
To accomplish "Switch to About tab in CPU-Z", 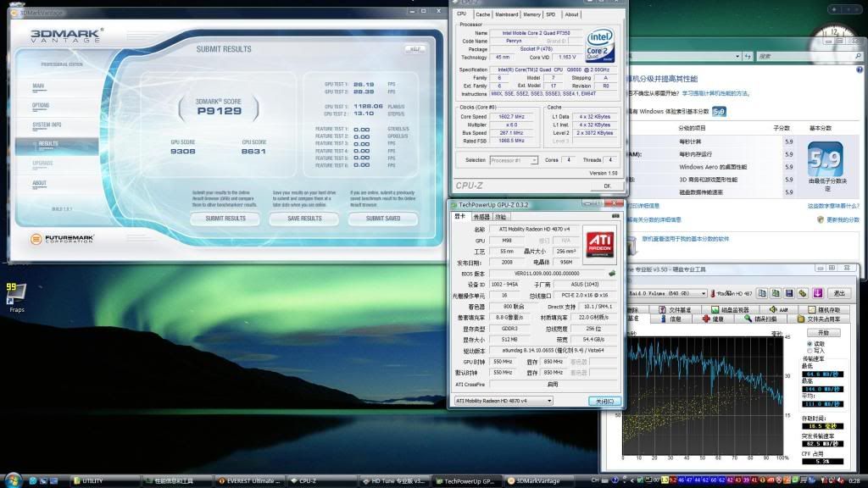I will point(572,14).
